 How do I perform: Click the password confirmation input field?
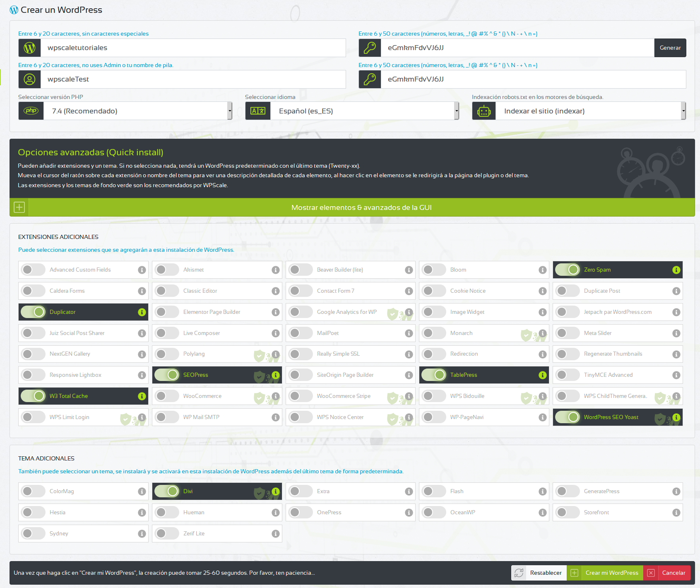click(x=534, y=80)
